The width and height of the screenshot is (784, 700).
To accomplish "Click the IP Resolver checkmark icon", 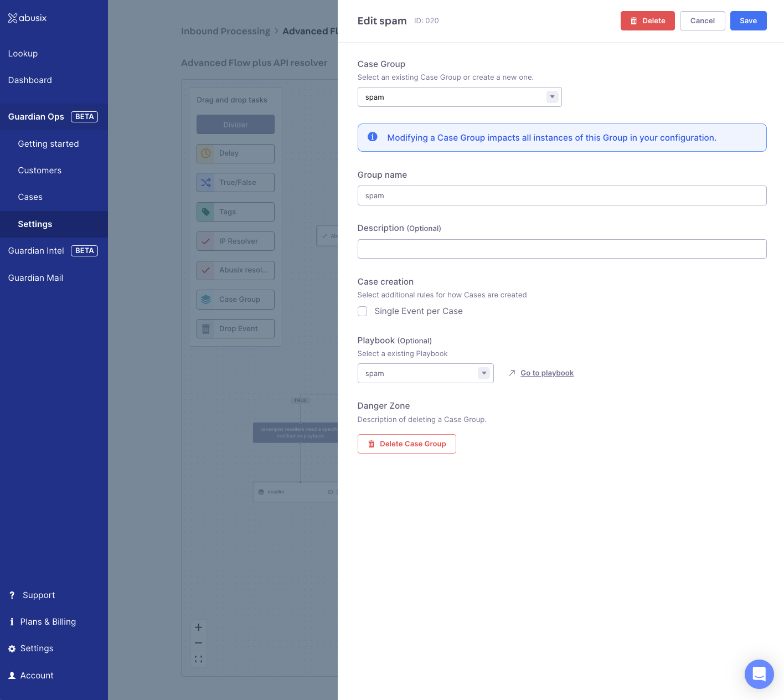I will pos(206,241).
